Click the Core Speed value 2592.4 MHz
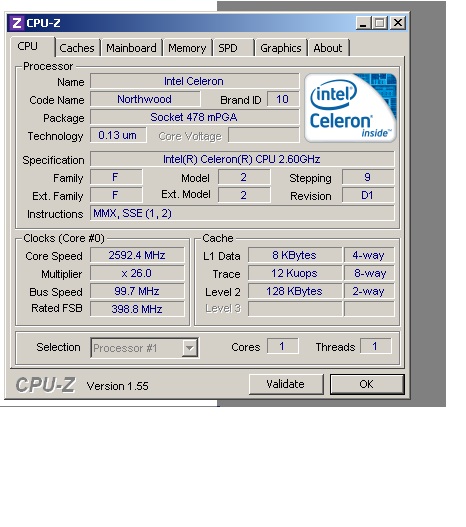 point(137,255)
